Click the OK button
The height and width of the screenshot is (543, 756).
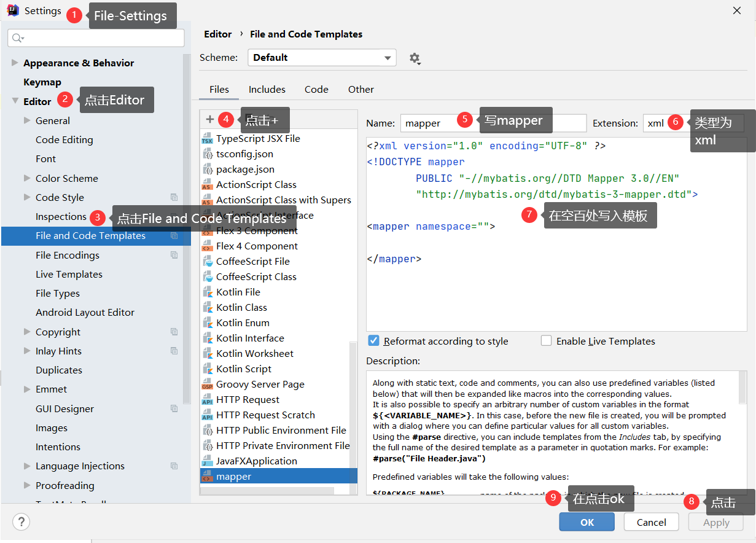pyautogui.click(x=587, y=522)
